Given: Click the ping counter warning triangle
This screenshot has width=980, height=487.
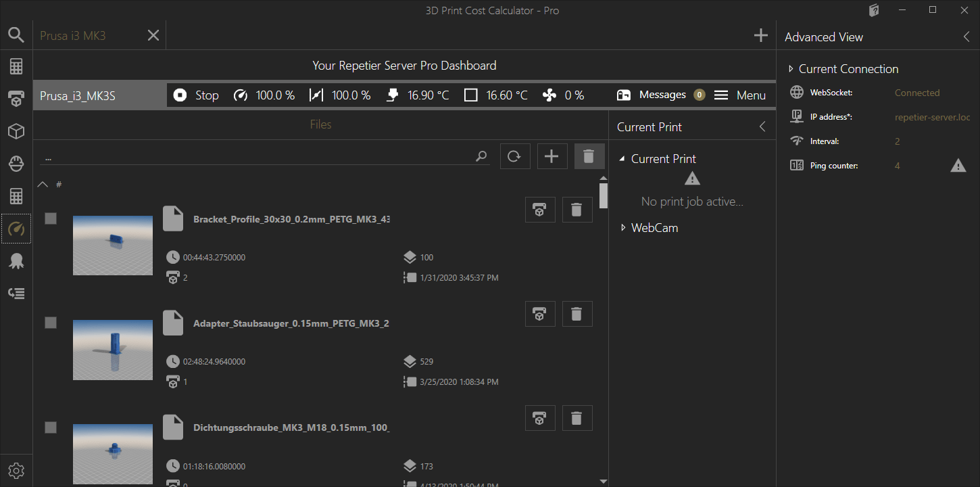Looking at the screenshot, I should [958, 166].
